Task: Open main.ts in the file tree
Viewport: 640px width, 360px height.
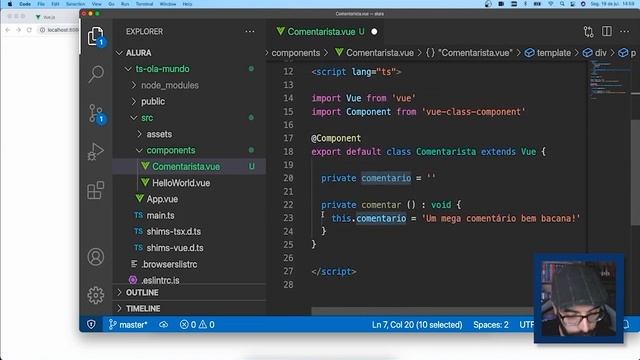Action: pyautogui.click(x=189, y=215)
